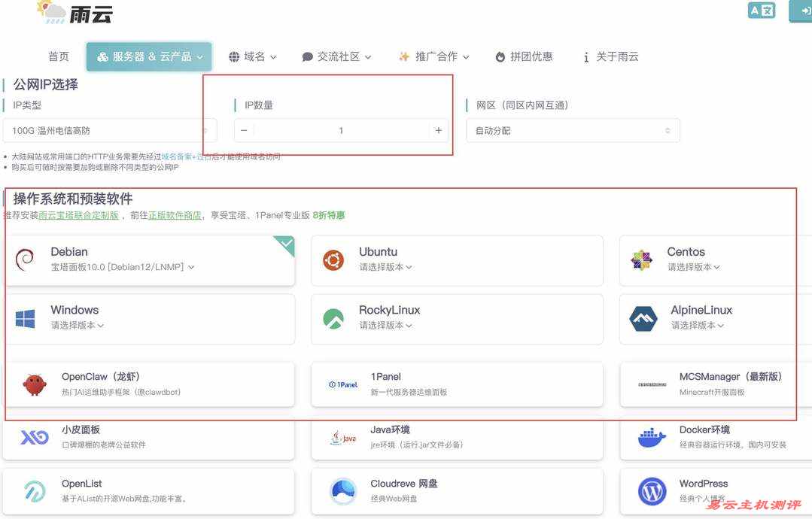Open the 雨云宝塔联合定制版 link
The height and width of the screenshot is (519, 812).
pyautogui.click(x=78, y=215)
